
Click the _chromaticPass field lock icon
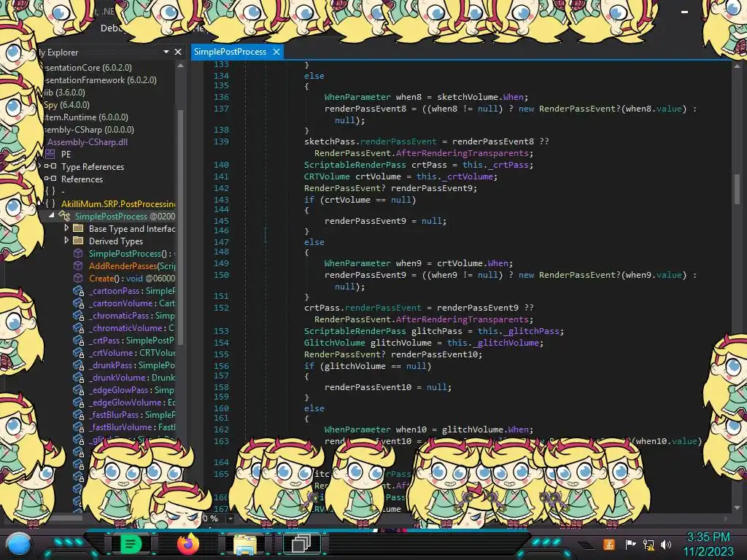tap(78, 315)
